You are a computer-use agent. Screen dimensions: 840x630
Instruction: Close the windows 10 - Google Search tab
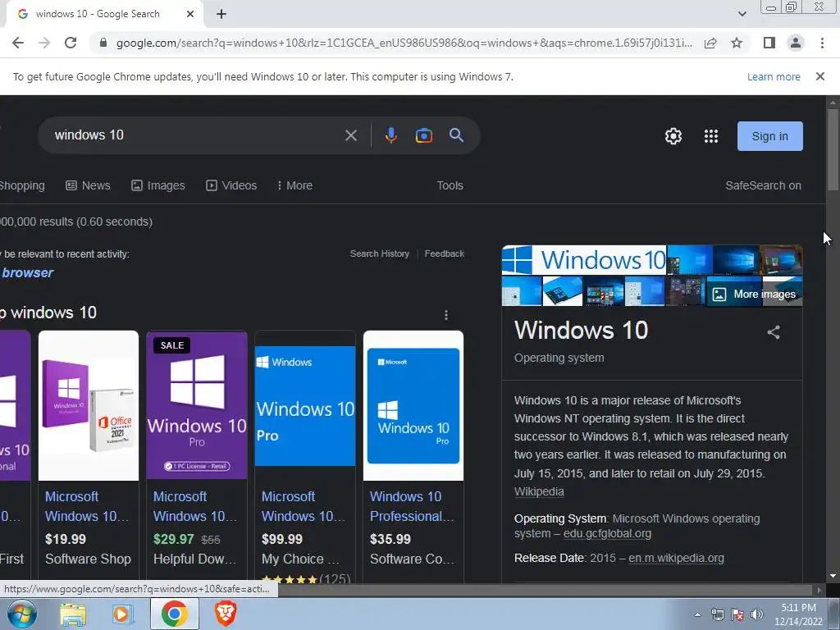coord(190,14)
